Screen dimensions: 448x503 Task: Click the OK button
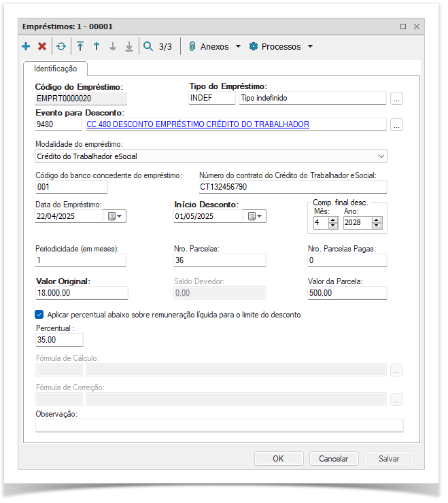click(x=278, y=459)
